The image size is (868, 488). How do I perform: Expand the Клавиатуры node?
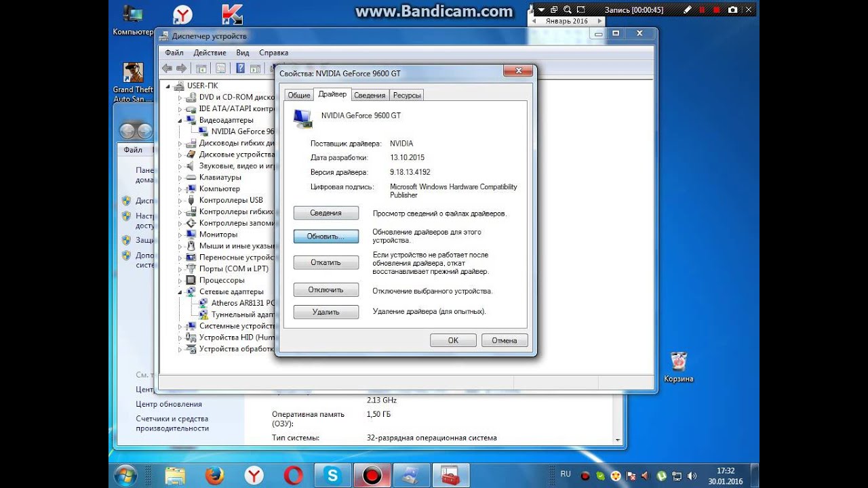[x=180, y=177]
